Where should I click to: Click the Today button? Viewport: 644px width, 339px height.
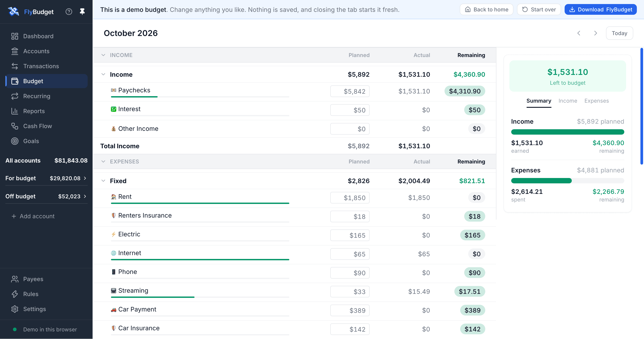619,33
